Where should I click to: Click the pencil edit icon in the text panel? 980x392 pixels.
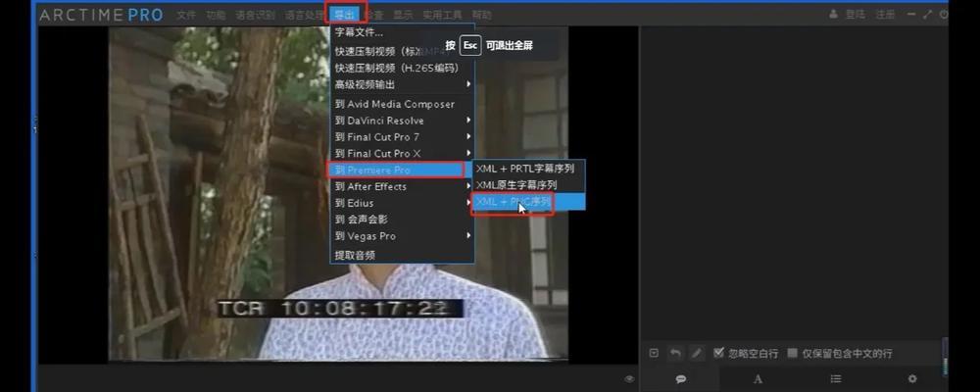pyautogui.click(x=696, y=353)
